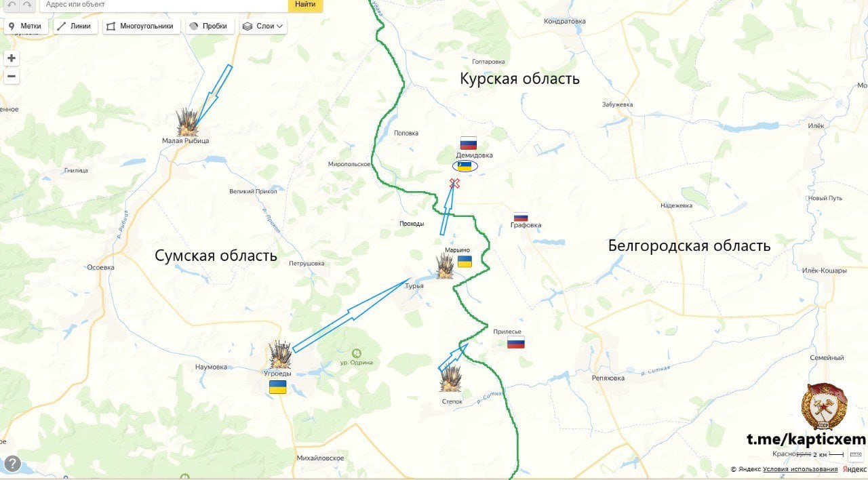Select the Многоугольники polygon tool
868x480 pixels.
tap(142, 26)
